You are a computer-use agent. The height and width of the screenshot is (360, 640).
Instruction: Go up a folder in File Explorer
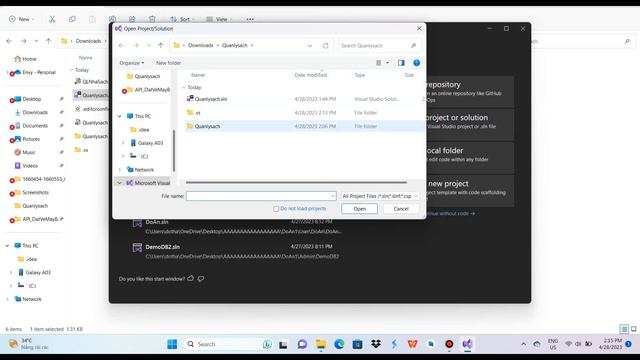48,41
